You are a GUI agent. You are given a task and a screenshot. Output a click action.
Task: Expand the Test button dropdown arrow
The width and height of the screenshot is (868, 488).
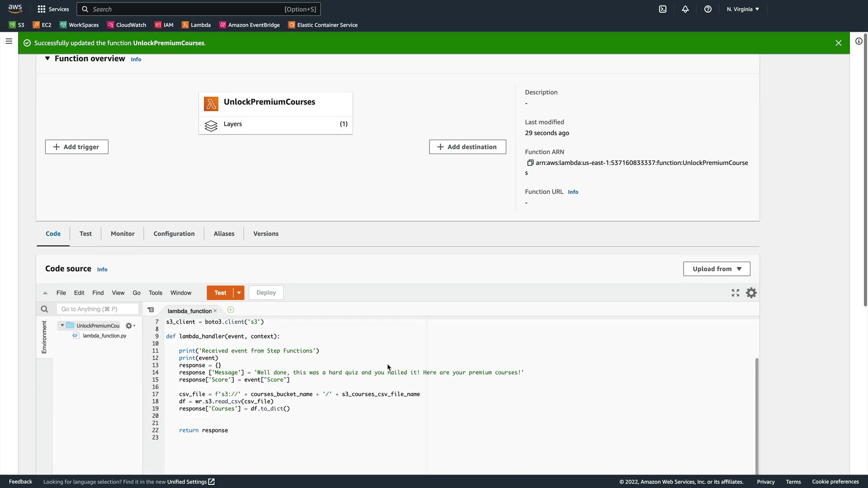[239, 293]
